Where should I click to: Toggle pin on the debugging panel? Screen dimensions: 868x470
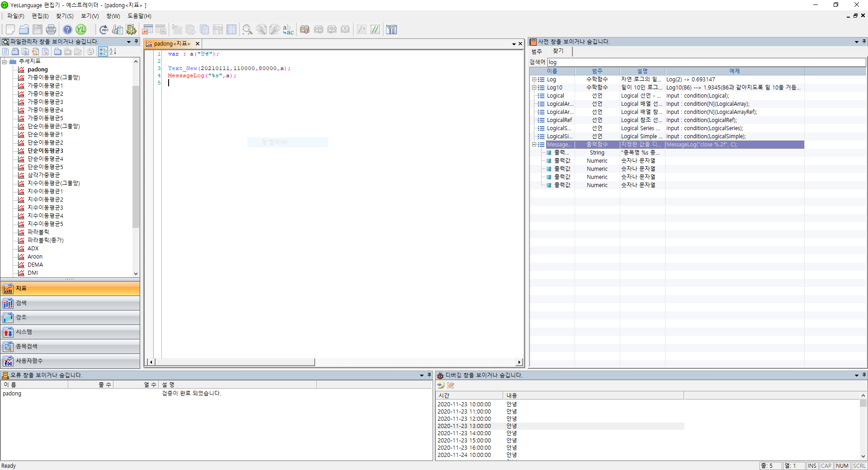point(864,375)
